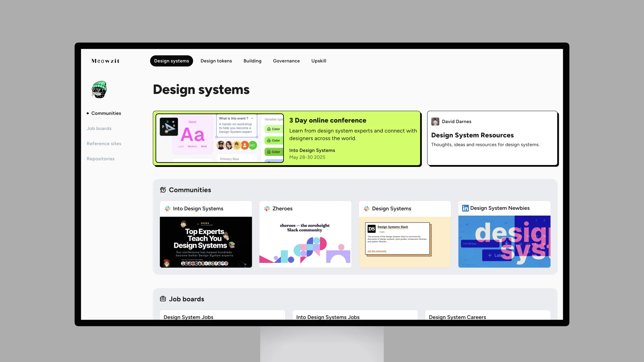This screenshot has height=362, width=644.
Task: Open Design System Resources card
Action: point(492,138)
